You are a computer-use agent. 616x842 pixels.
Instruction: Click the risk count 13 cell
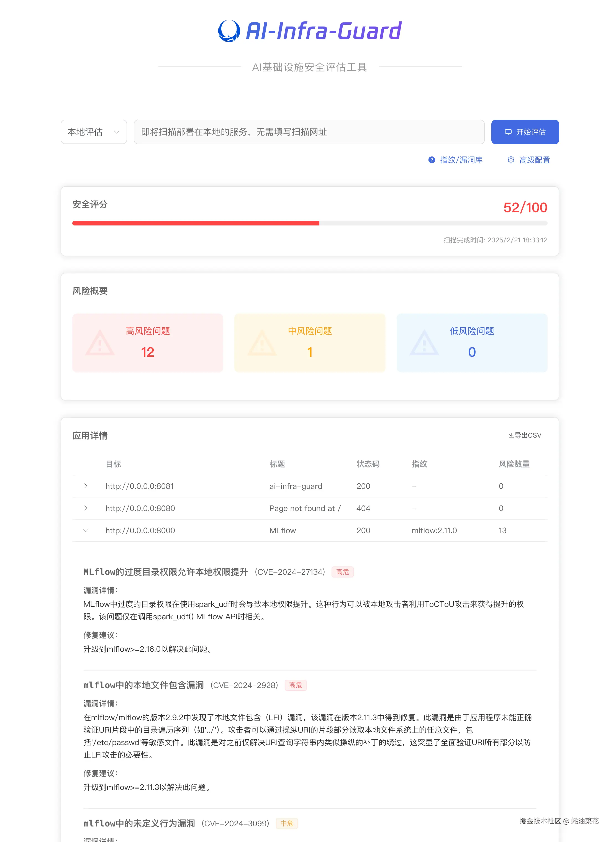point(502,530)
